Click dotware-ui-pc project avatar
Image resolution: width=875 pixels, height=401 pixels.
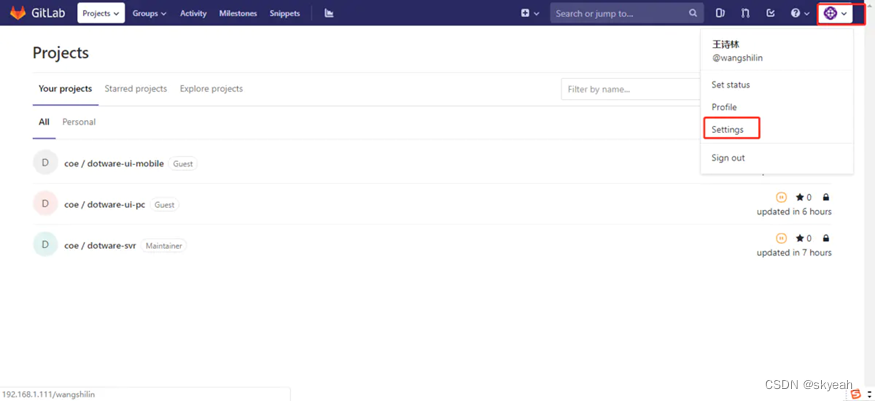(x=45, y=204)
